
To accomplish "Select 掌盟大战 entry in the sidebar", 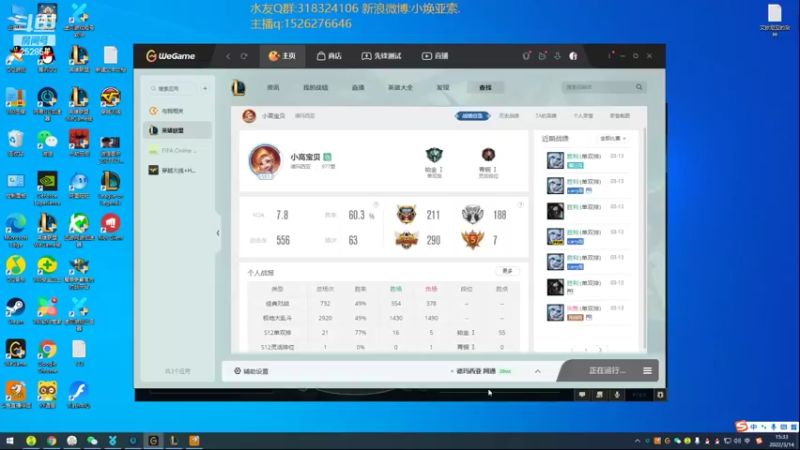I will click(177, 170).
